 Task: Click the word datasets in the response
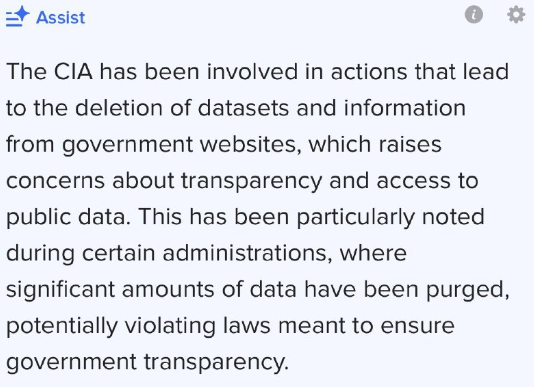pos(243,108)
